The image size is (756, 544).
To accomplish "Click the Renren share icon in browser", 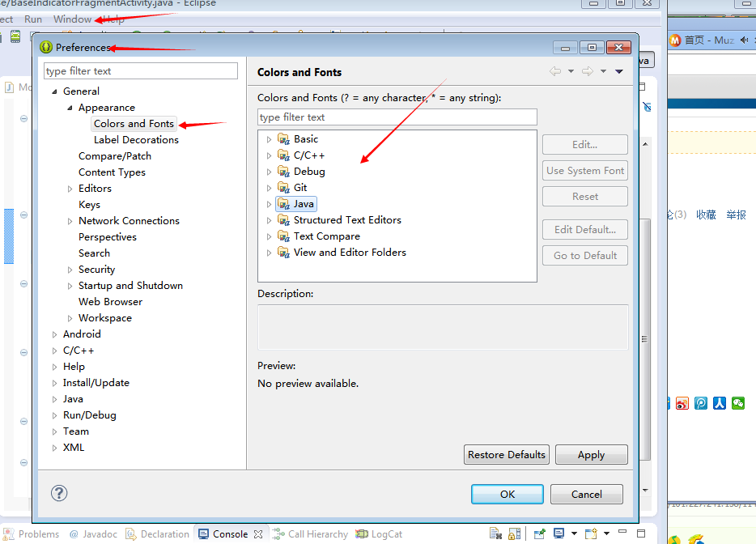I will 720,403.
